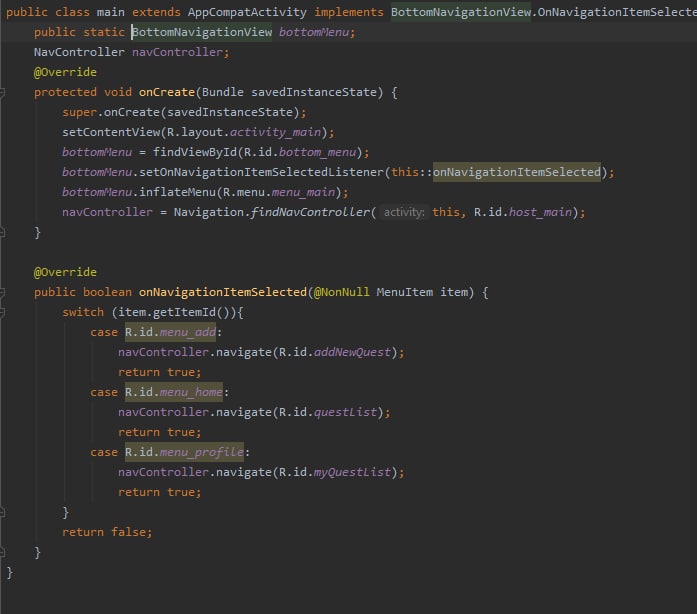Click setOnNavigationItemSelectedListener method call

pos(261,172)
